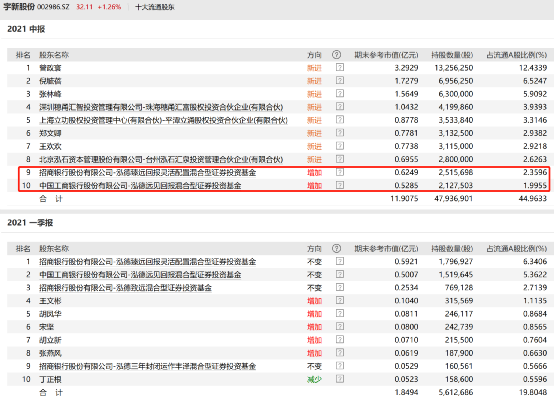Click the 减少 direction label in 丁正根 row
Screen dimensions: 554x397
click(x=314, y=379)
